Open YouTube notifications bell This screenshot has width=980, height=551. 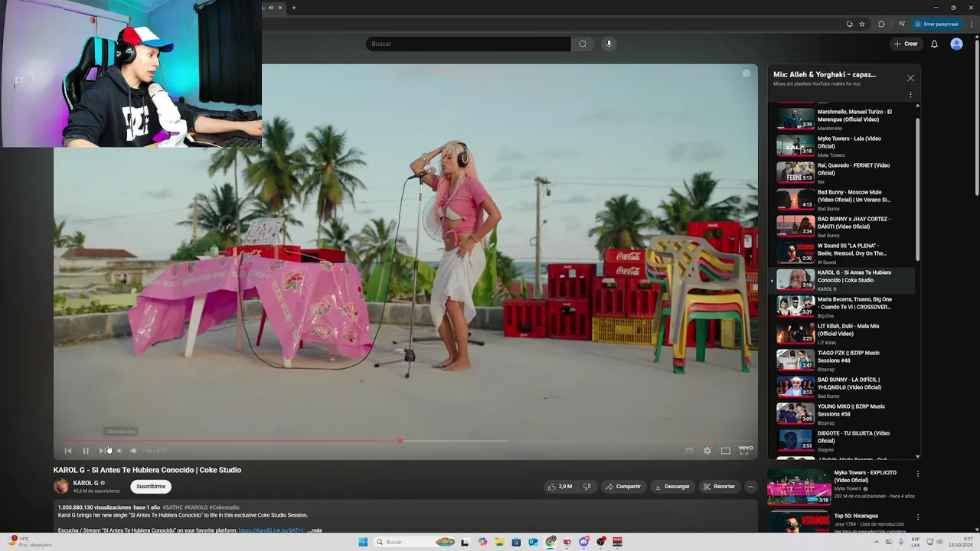[x=934, y=44]
